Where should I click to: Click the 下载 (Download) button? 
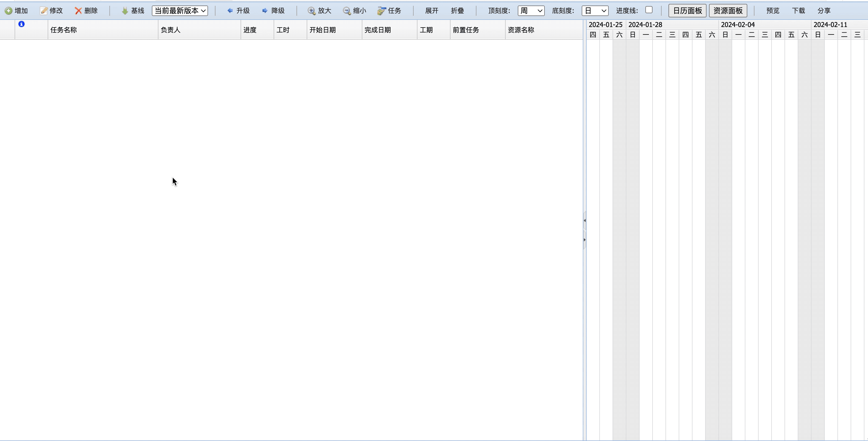point(799,10)
